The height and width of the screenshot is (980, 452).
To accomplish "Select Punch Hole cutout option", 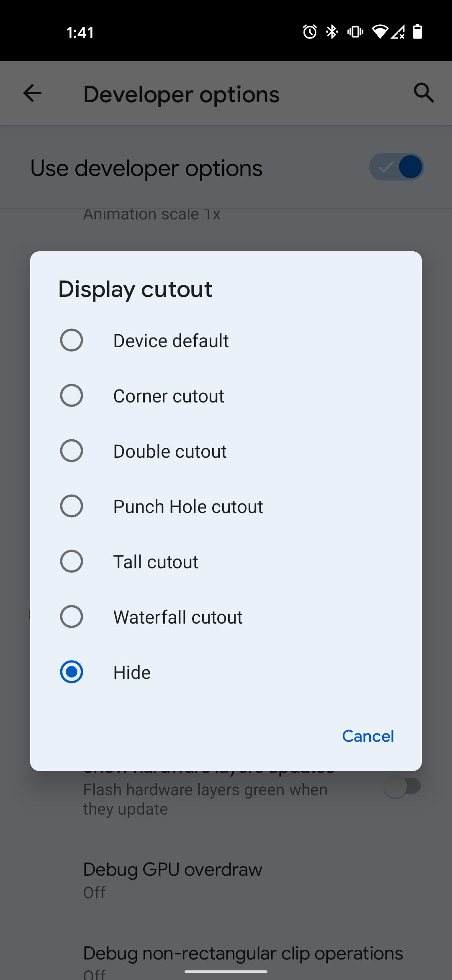I will (72, 506).
